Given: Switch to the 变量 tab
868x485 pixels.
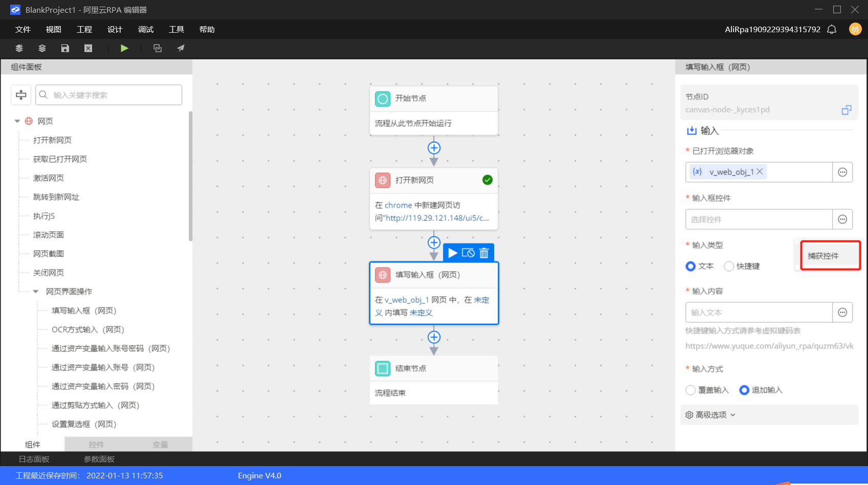Looking at the screenshot, I should (x=160, y=445).
